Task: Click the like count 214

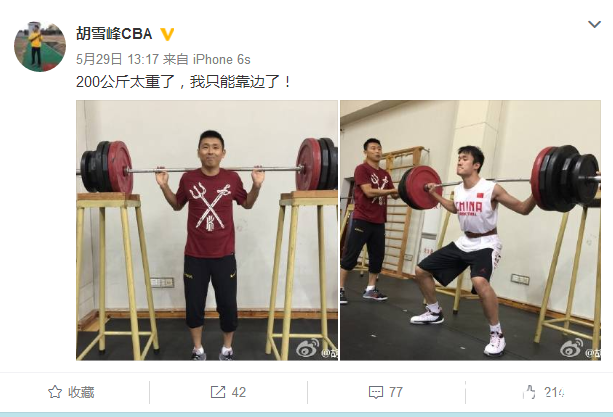Action: pyautogui.click(x=554, y=392)
